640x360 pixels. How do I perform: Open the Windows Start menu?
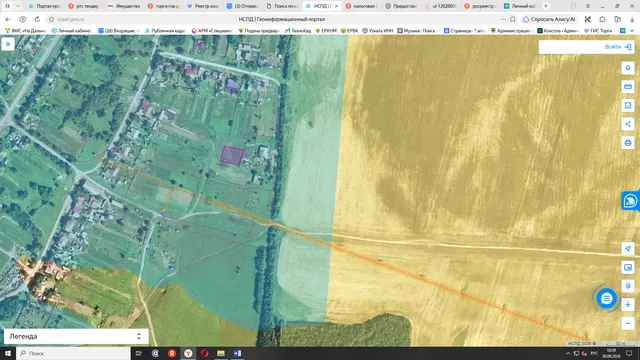pyautogui.click(x=8, y=353)
